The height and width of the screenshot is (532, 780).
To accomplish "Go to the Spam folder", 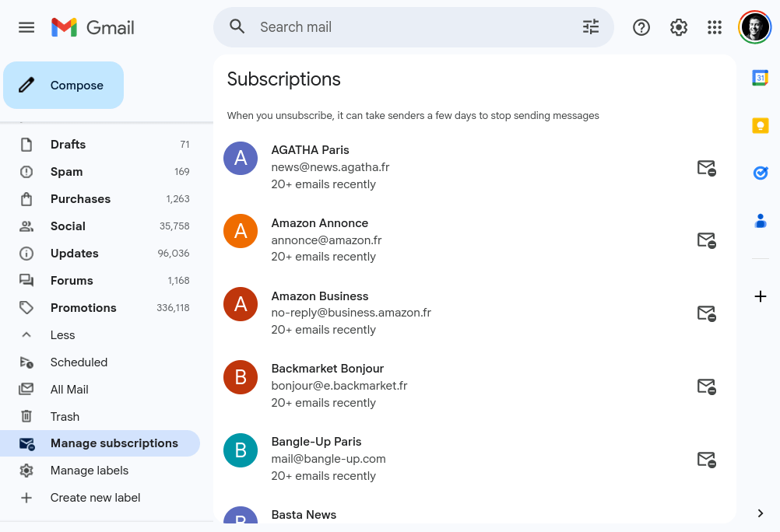I will (x=66, y=172).
